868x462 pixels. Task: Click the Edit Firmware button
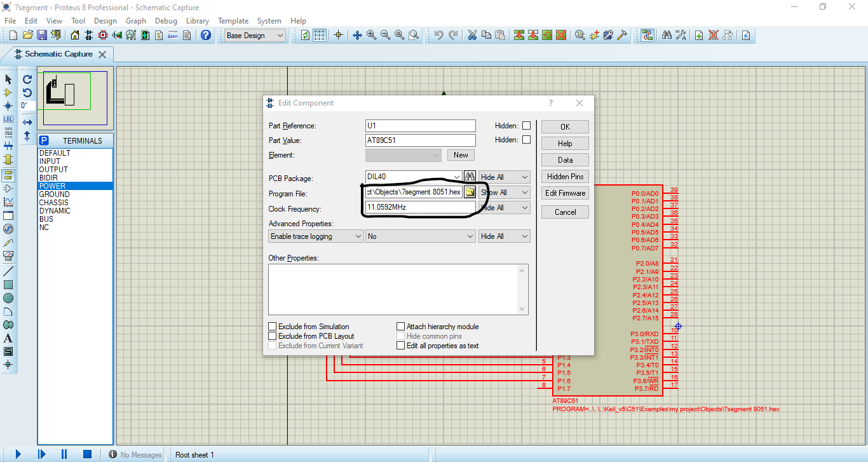pos(564,193)
